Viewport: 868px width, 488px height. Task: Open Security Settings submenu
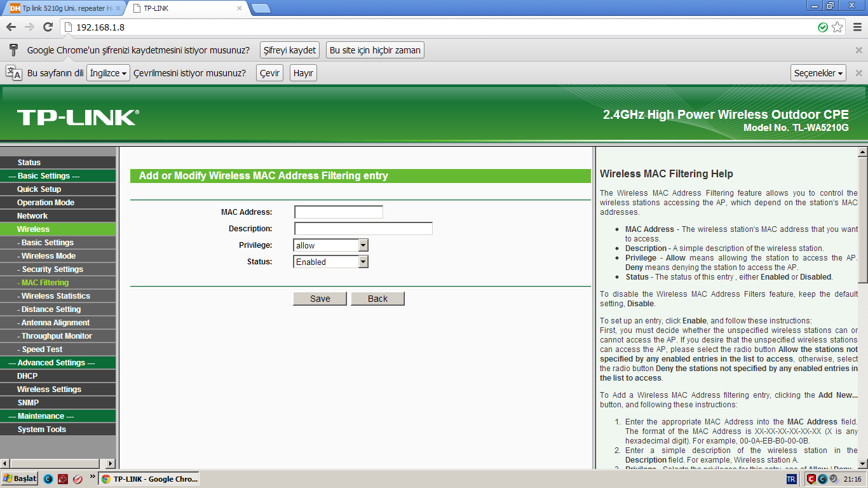point(58,269)
